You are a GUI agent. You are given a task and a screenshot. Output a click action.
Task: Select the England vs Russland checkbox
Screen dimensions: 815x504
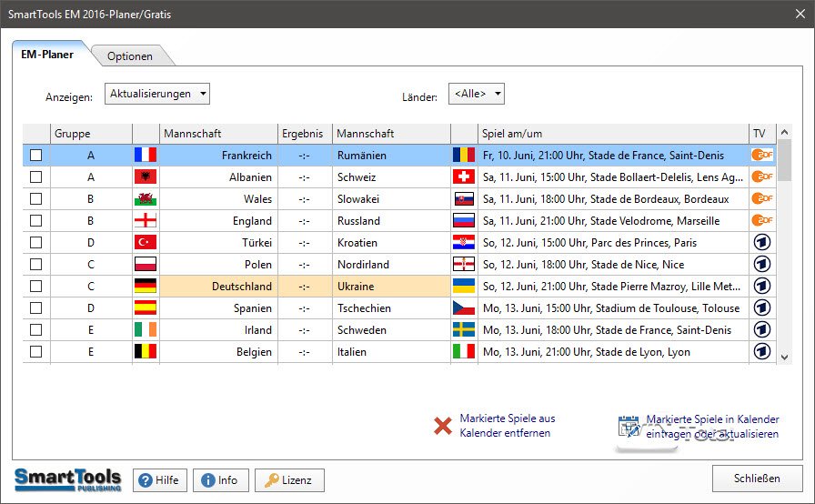coord(36,221)
